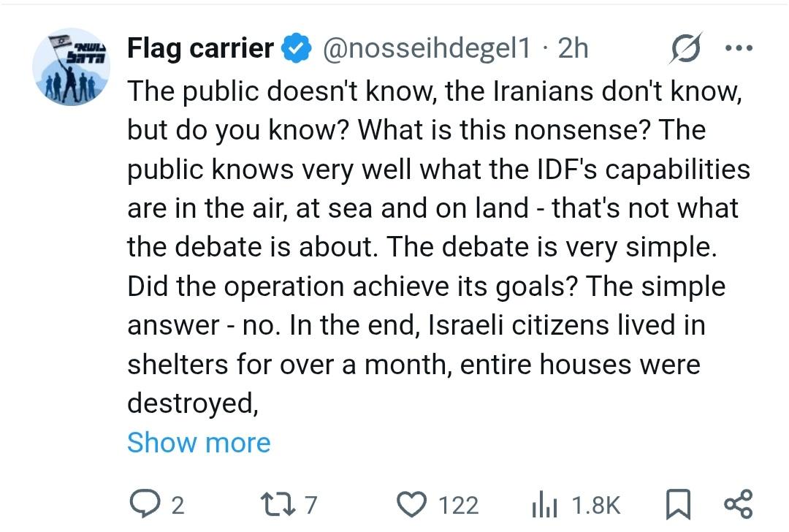Click the reply count number 2
789x532 pixels.
coord(178,505)
